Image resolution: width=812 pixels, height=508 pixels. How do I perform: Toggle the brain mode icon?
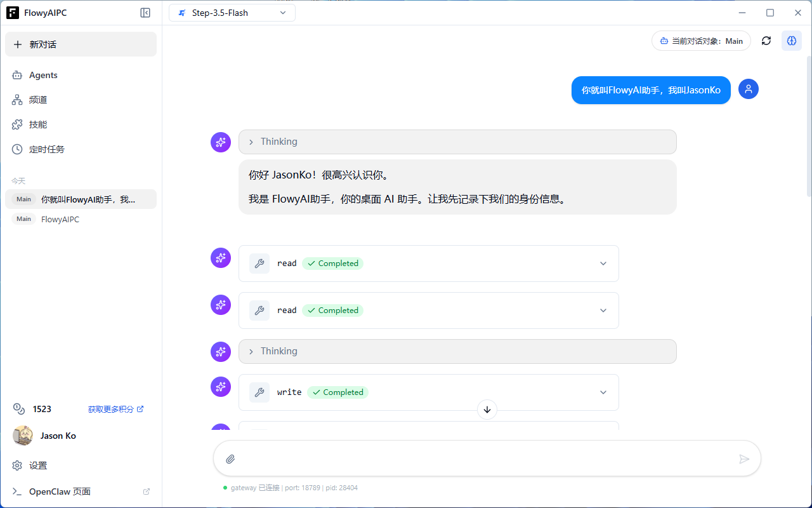point(791,40)
